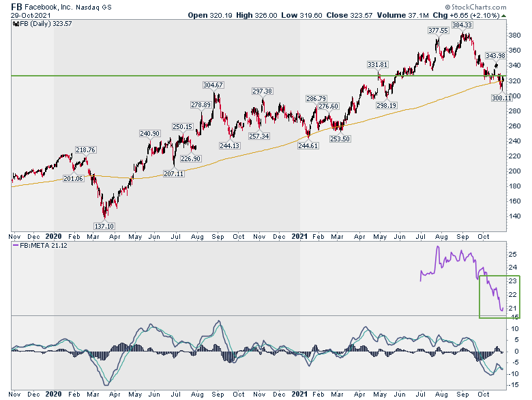This screenshot has height=400, width=532.
Task: Click the Volume 37.1M value
Action: [x=402, y=15]
